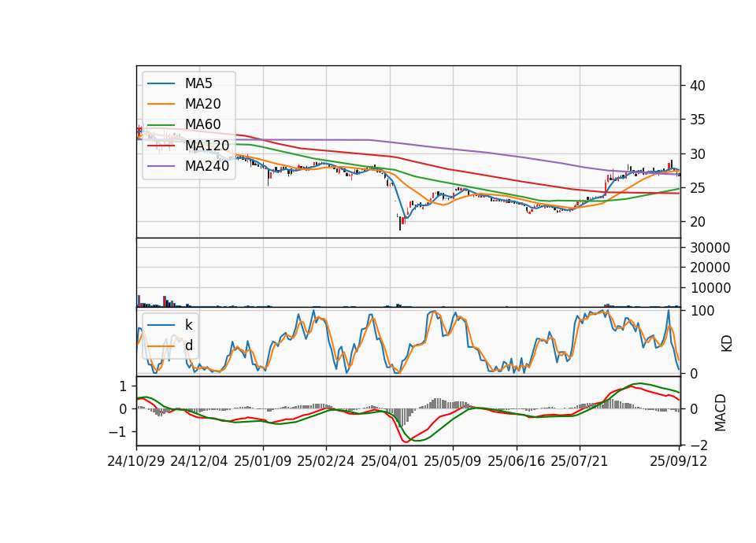Click the KD vertical axis title
Screen dimensions: 756x543
point(727,344)
